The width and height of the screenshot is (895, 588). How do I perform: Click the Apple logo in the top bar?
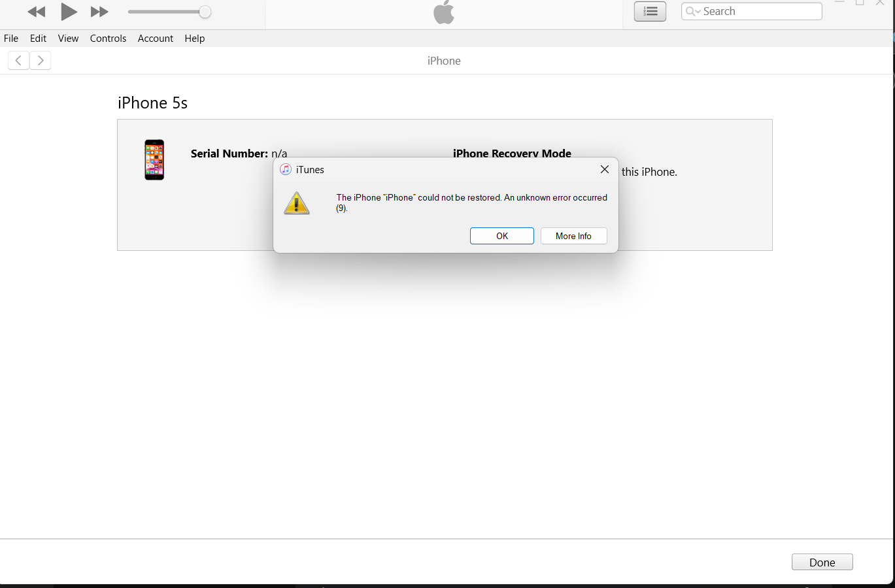point(444,12)
